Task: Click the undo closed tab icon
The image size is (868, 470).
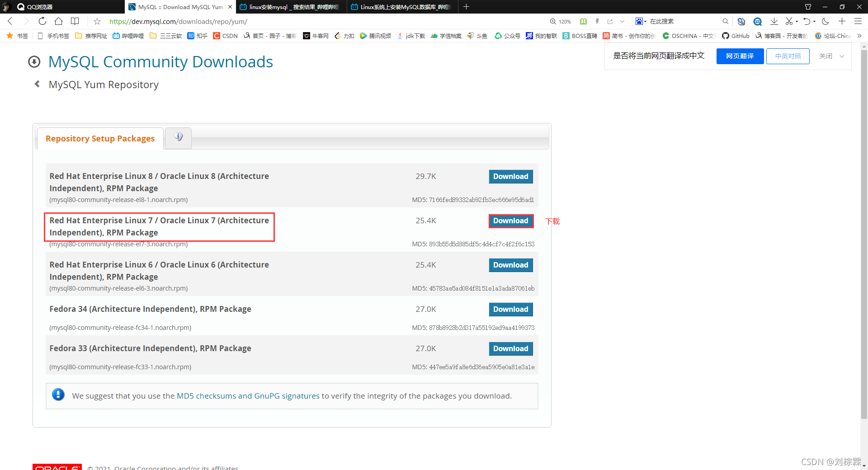Action: (x=807, y=21)
